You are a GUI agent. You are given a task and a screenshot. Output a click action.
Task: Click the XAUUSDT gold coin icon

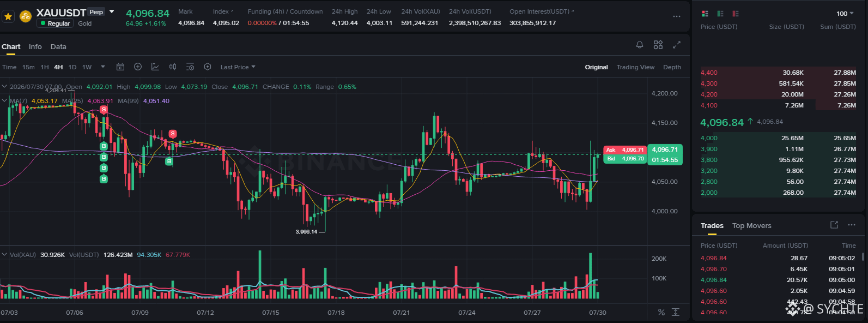pyautogui.click(x=26, y=16)
